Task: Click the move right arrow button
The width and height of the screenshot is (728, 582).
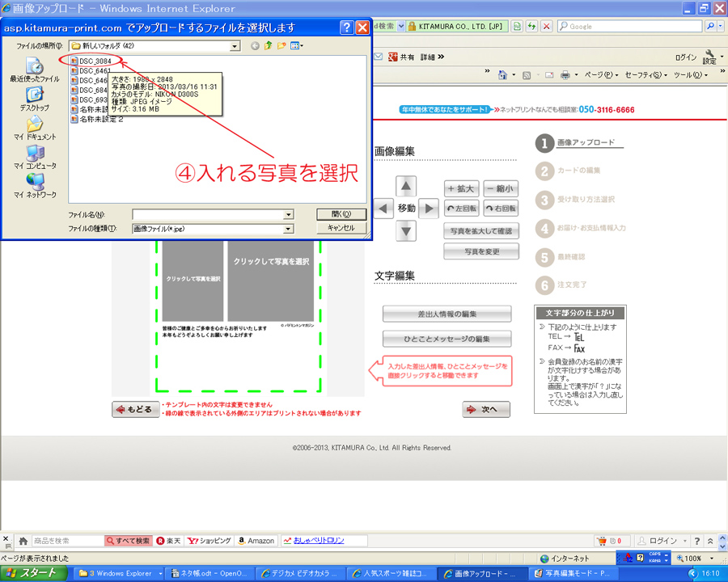Action: (430, 209)
